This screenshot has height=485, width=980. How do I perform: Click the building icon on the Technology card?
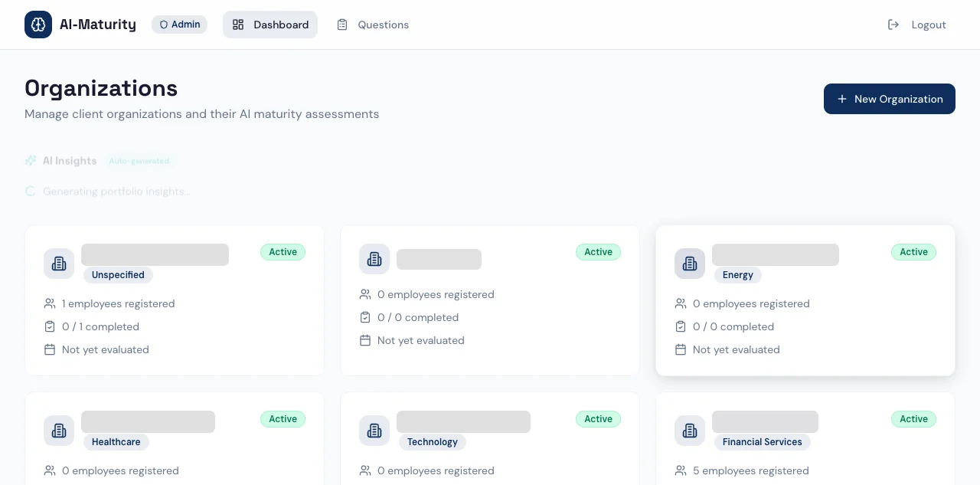coord(374,431)
